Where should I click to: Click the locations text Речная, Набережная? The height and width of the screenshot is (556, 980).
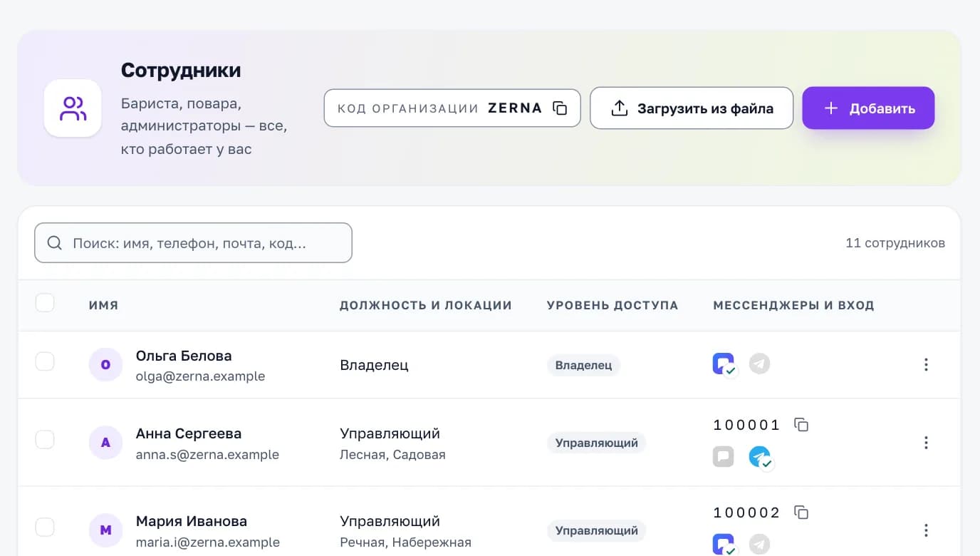(405, 542)
